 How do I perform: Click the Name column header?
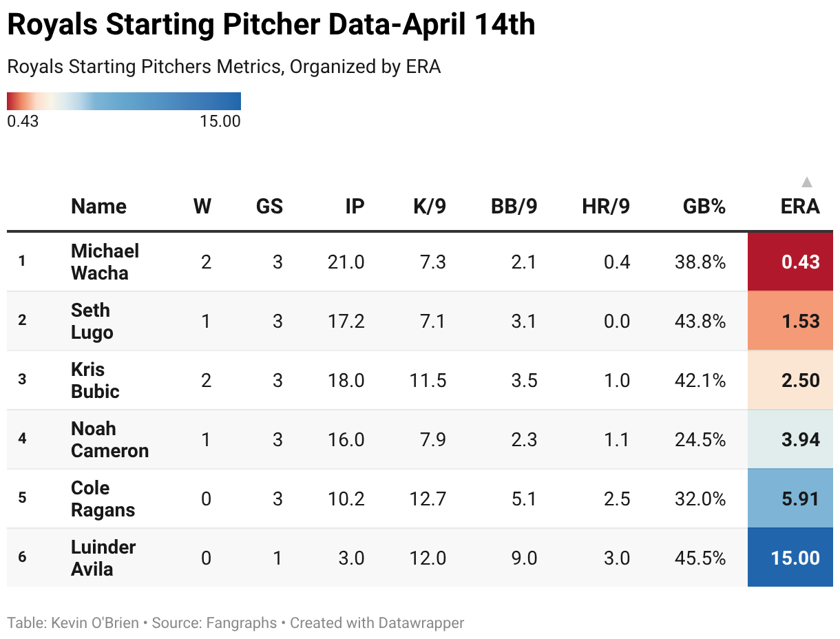point(98,207)
